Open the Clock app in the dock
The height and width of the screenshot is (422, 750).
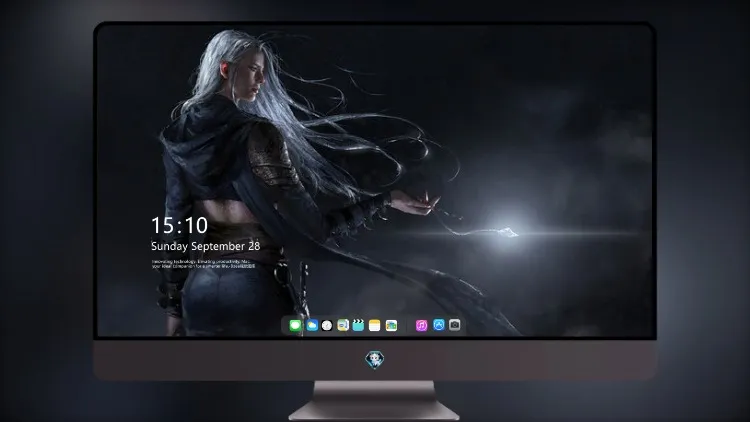327,325
